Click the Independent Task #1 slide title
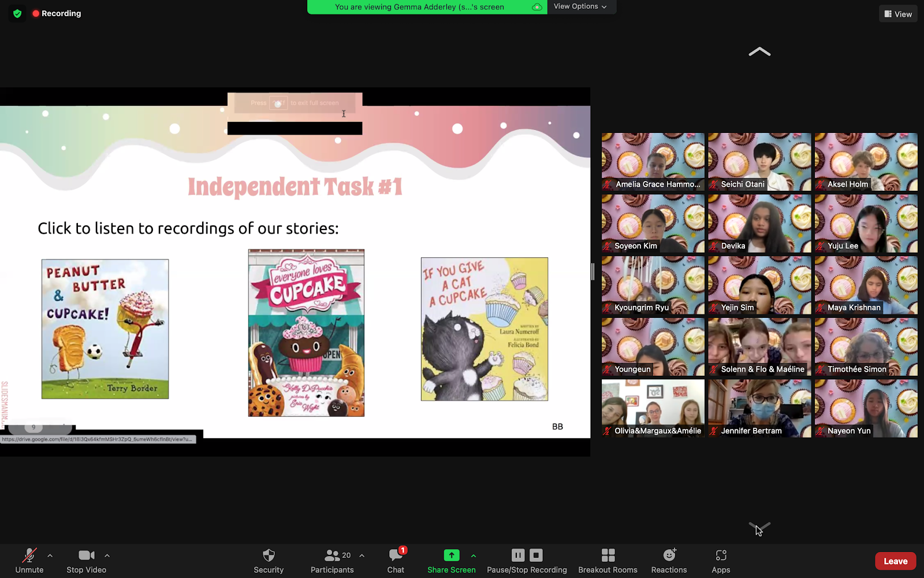The width and height of the screenshot is (924, 578). pos(295,187)
